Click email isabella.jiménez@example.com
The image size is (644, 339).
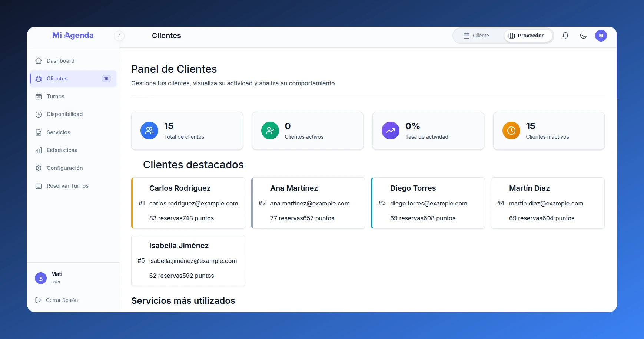(193, 261)
